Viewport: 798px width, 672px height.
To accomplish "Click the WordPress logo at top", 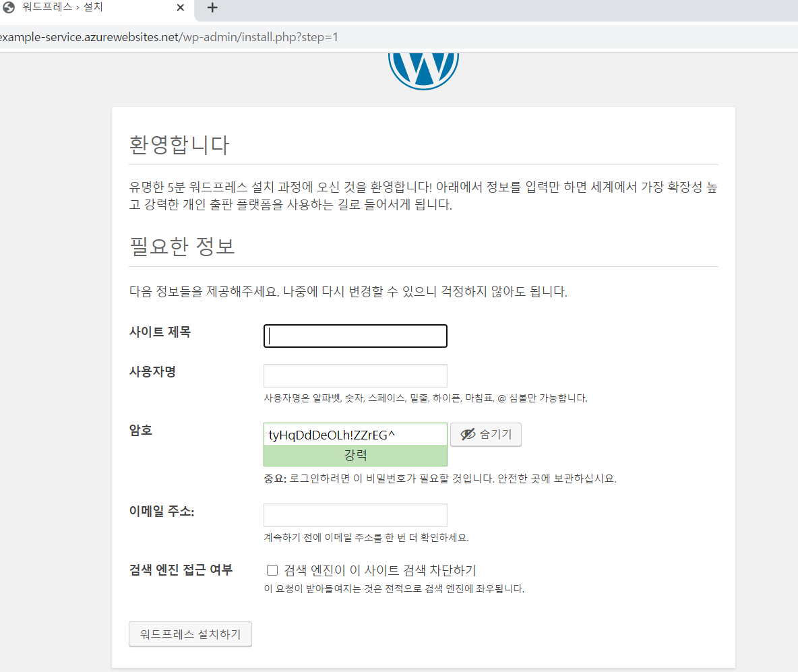I will 423,71.
